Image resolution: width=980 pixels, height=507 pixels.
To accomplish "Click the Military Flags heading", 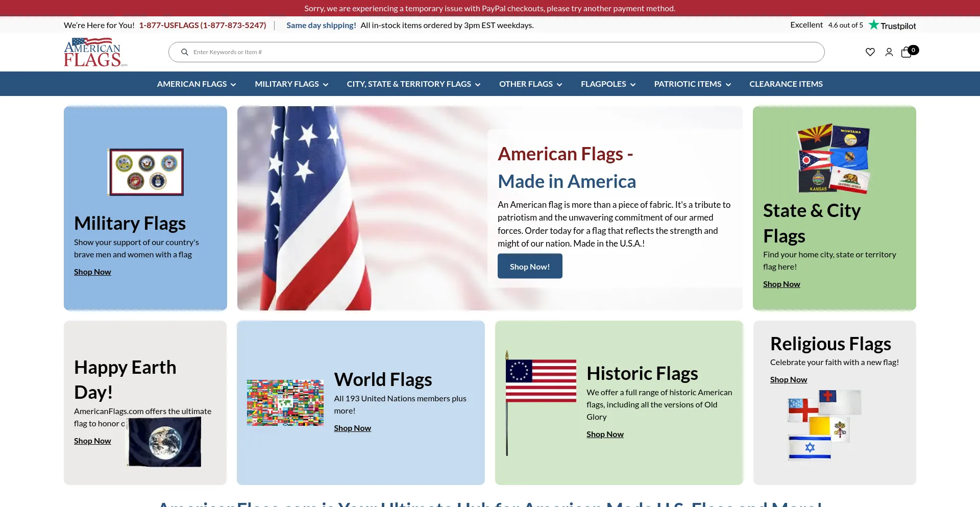I will [130, 223].
